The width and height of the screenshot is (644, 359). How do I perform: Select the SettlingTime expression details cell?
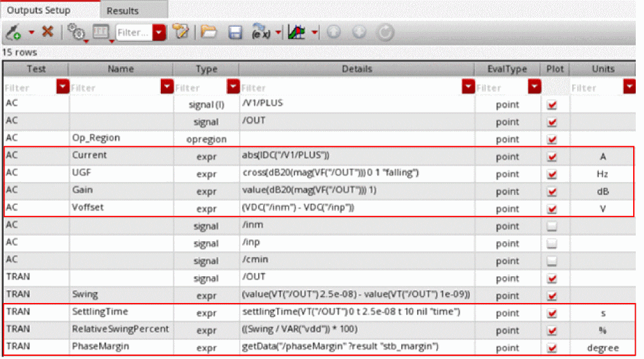[357, 313]
